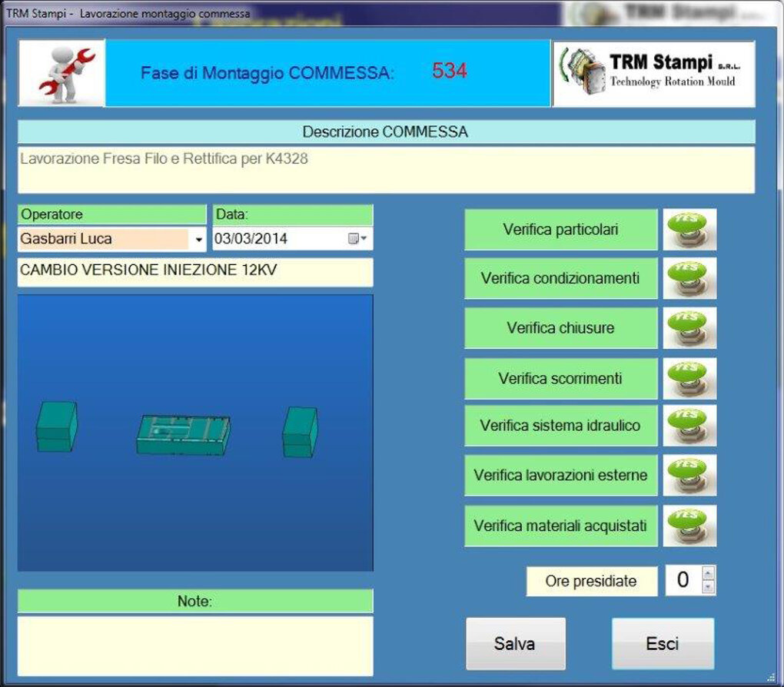Viewport: 784px width, 687px height.
Task: Toggle the YES button for Verifica condizionamenti
Action: point(689,278)
